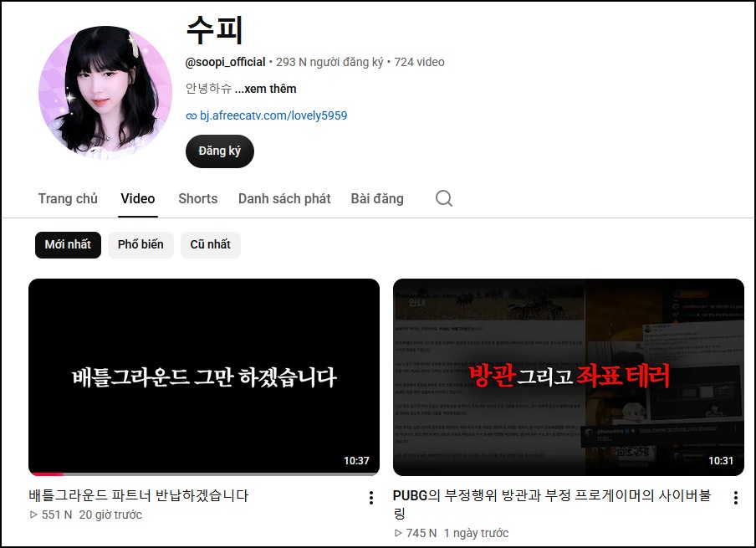The height and width of the screenshot is (548, 756).
Task: Open the Bài đăng tab
Action: (377, 199)
